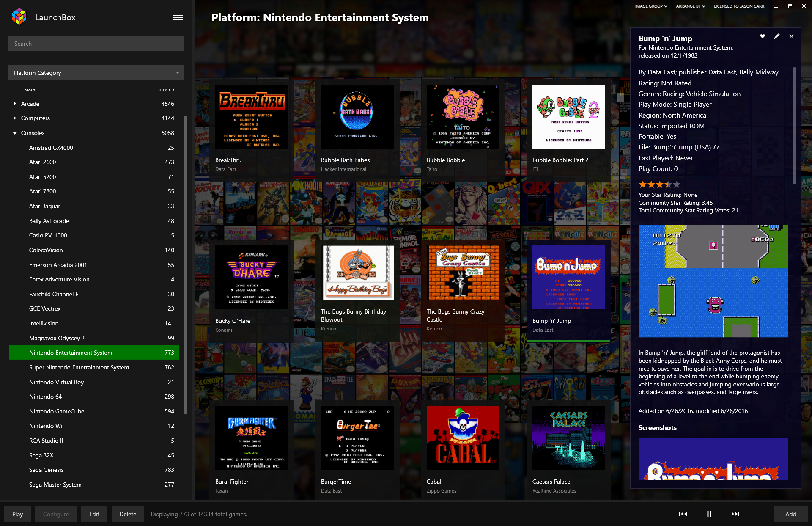Image resolution: width=812 pixels, height=526 pixels.
Task: Select Super Nintendo Entertainment System platform
Action: tap(94, 367)
